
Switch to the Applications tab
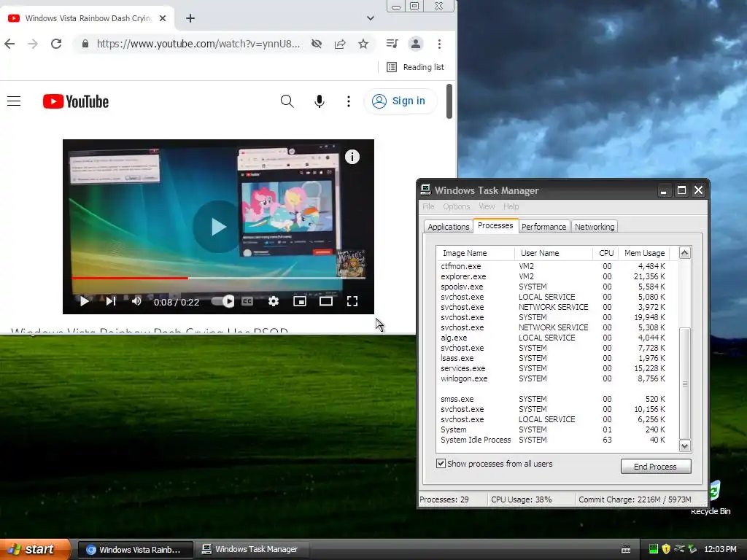[448, 227]
